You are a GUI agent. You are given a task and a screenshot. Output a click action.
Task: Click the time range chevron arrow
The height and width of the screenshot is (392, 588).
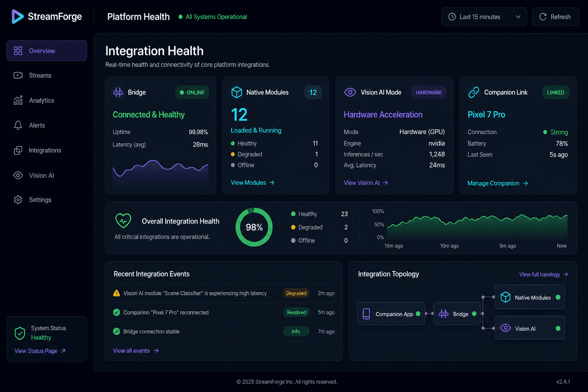[518, 17]
